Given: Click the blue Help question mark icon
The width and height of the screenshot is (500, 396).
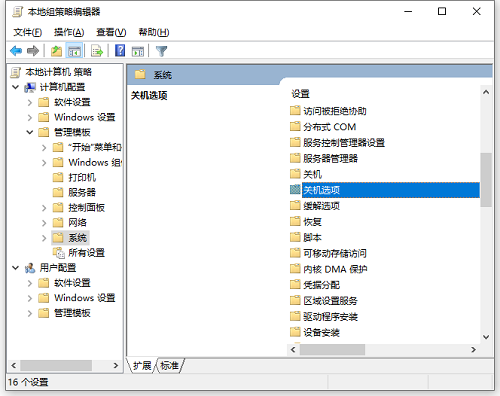Looking at the screenshot, I should pos(120,51).
